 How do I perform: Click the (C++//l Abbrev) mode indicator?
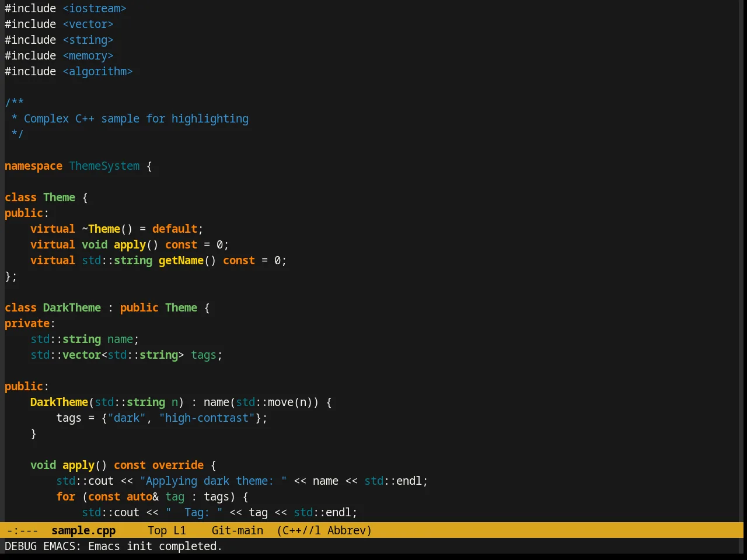coord(324,530)
